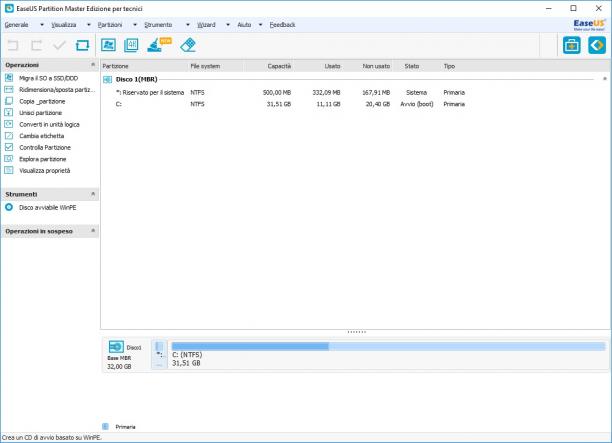This screenshot has height=443, width=612.
Task: Click Controlla Partizione operation link
Action: pos(45,148)
